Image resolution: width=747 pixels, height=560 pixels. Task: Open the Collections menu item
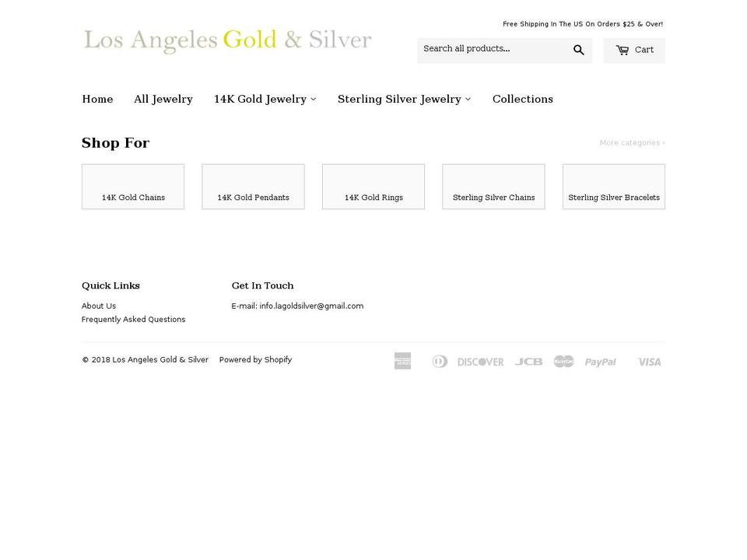pyautogui.click(x=523, y=99)
